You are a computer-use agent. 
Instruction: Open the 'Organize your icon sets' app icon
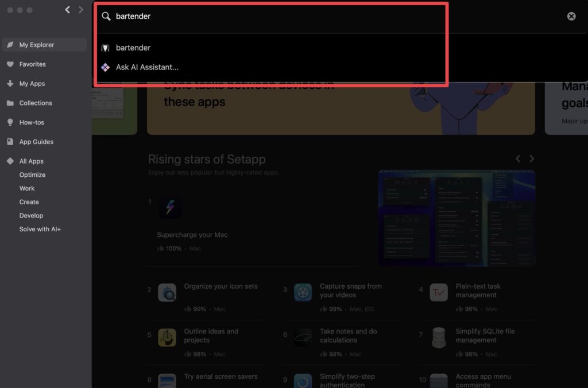[x=167, y=292]
